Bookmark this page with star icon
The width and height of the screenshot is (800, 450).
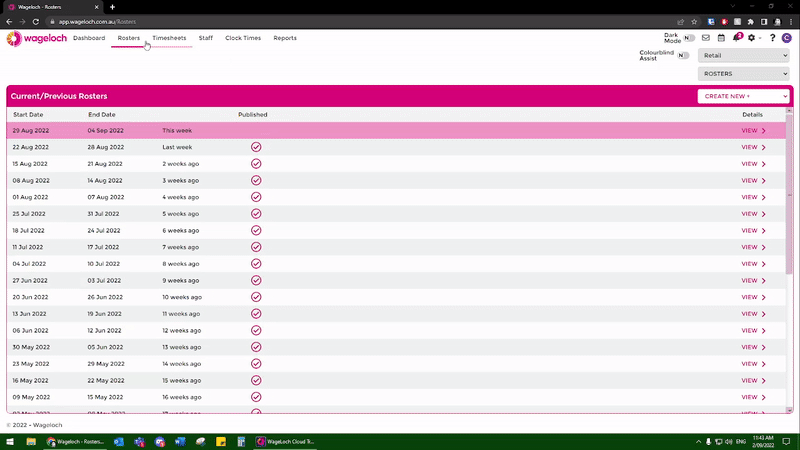pos(695,21)
